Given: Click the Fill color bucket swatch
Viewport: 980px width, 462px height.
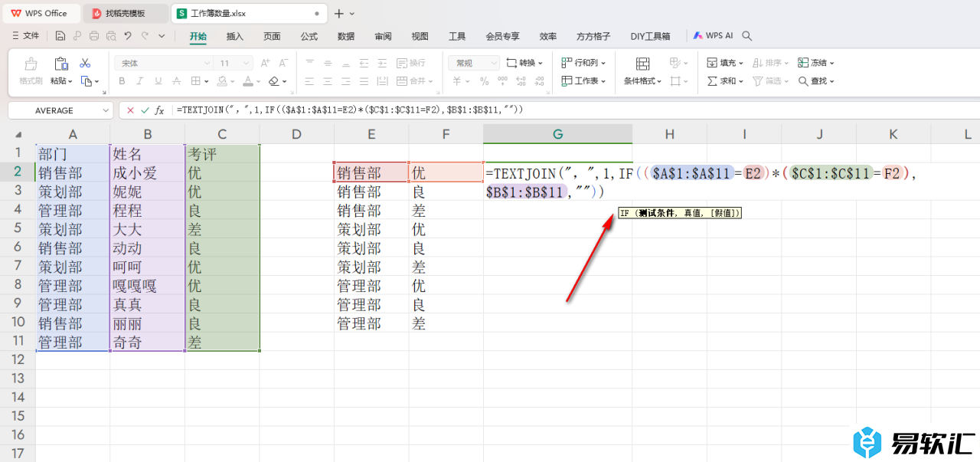Looking at the screenshot, I should pos(221,81).
